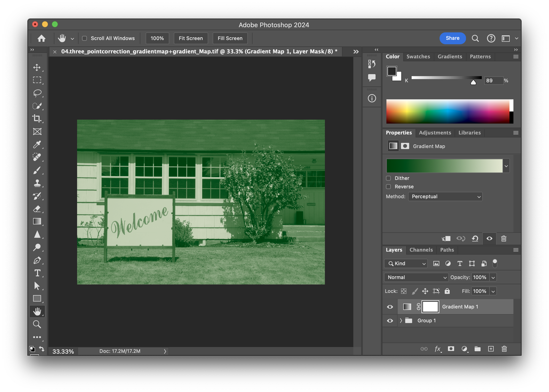Click the layer mask icon in Properties
549x392 pixels.
pos(405,146)
